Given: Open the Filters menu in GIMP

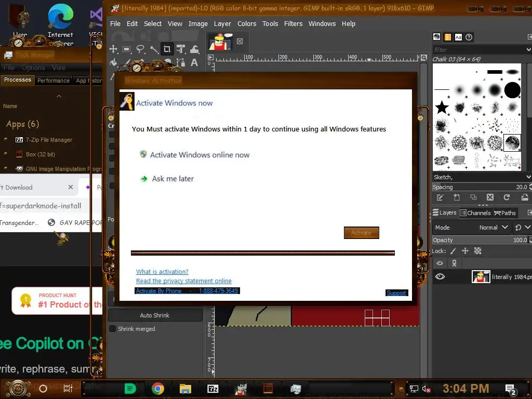Looking at the screenshot, I should (293, 24).
